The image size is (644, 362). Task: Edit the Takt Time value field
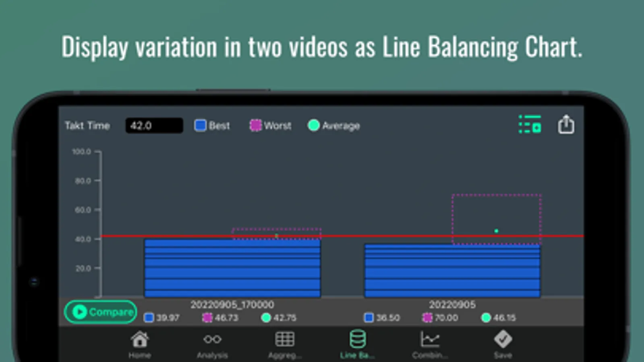154,125
